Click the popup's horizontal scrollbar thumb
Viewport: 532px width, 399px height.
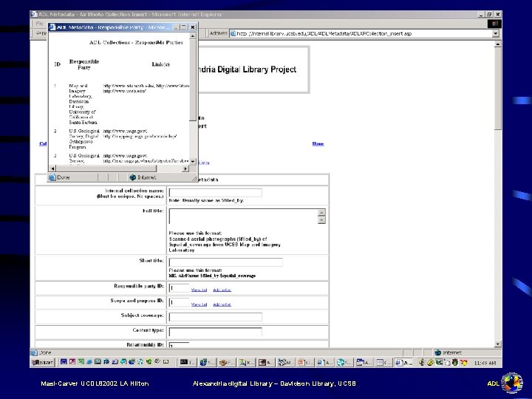[x=106, y=168]
